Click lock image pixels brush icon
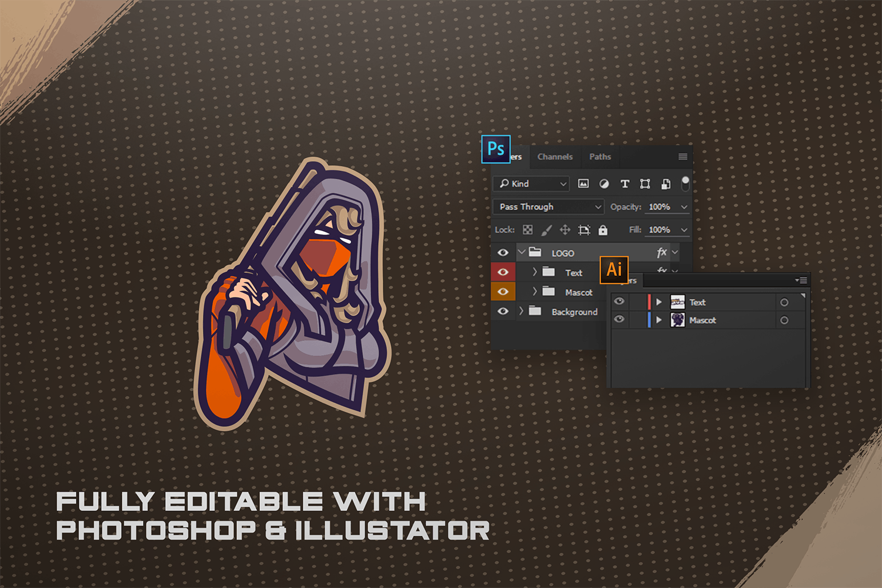 [x=546, y=230]
